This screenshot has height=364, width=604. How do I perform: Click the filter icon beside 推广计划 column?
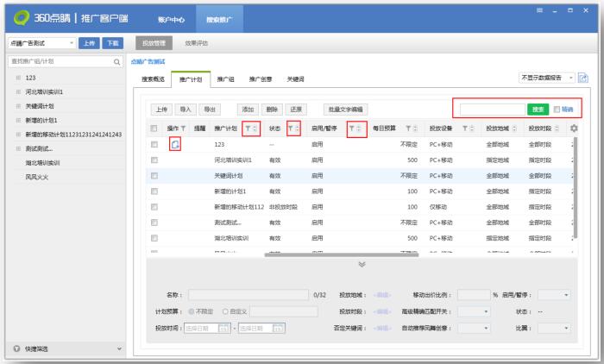[x=248, y=129]
